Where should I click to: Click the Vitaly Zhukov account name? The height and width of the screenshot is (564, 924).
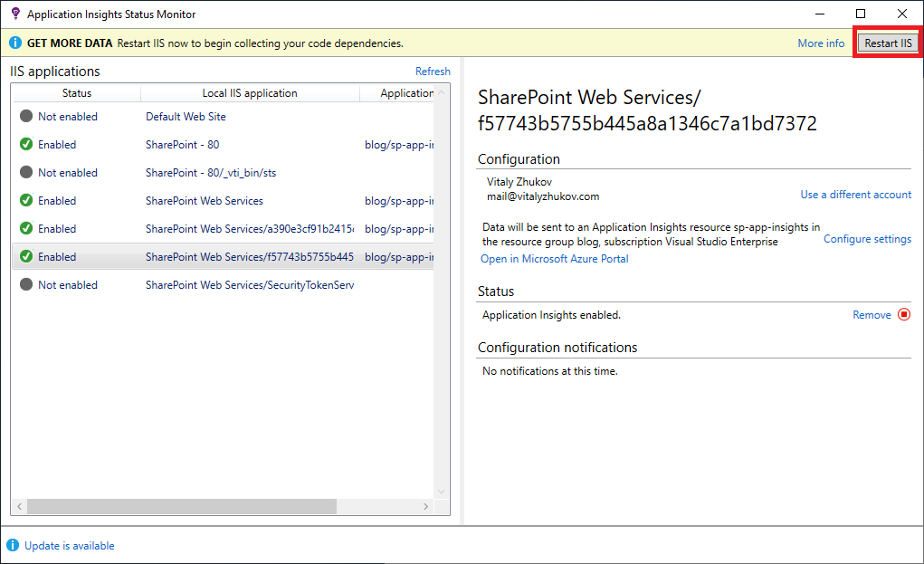tap(519, 182)
